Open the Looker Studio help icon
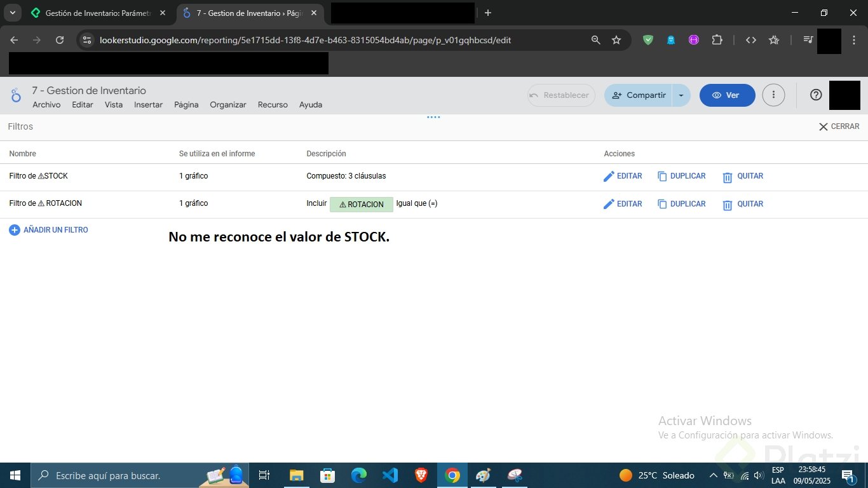Screen dimensions: 868x488 [x=816, y=95]
